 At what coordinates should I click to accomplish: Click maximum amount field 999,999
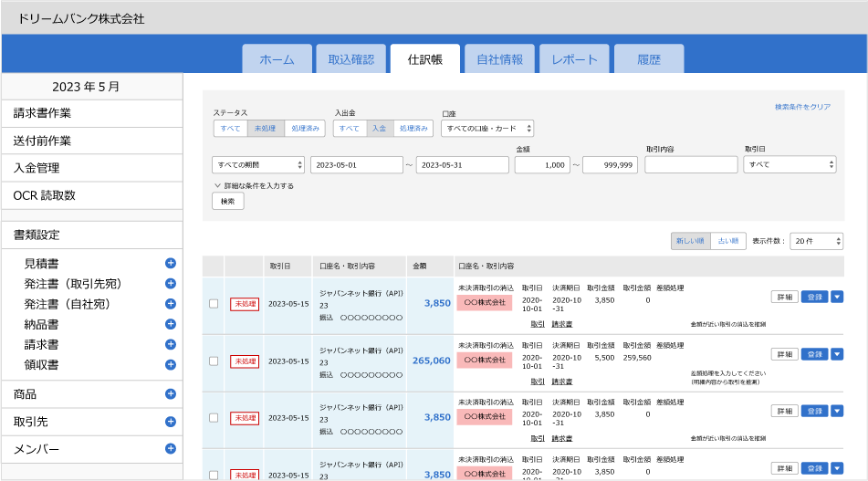610,165
